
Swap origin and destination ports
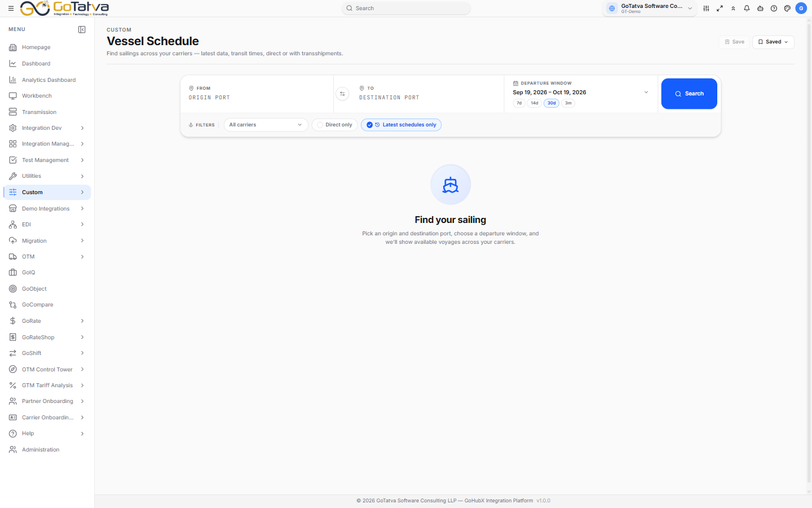pos(342,94)
